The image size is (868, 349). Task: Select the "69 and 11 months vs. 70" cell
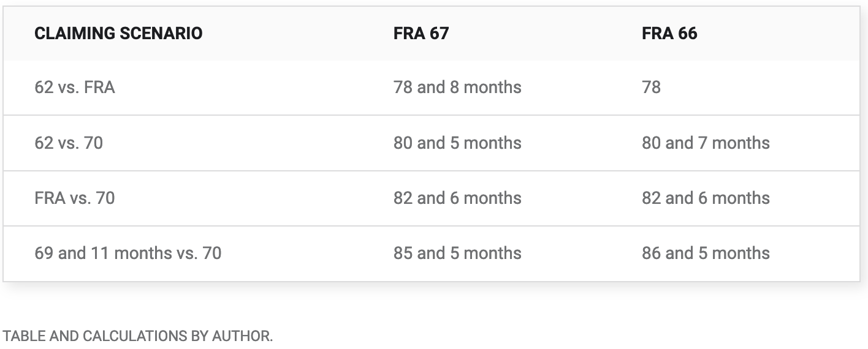[x=128, y=253]
